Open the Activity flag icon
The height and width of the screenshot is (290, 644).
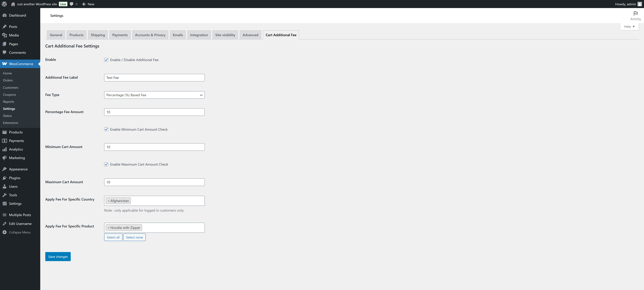(x=635, y=13)
